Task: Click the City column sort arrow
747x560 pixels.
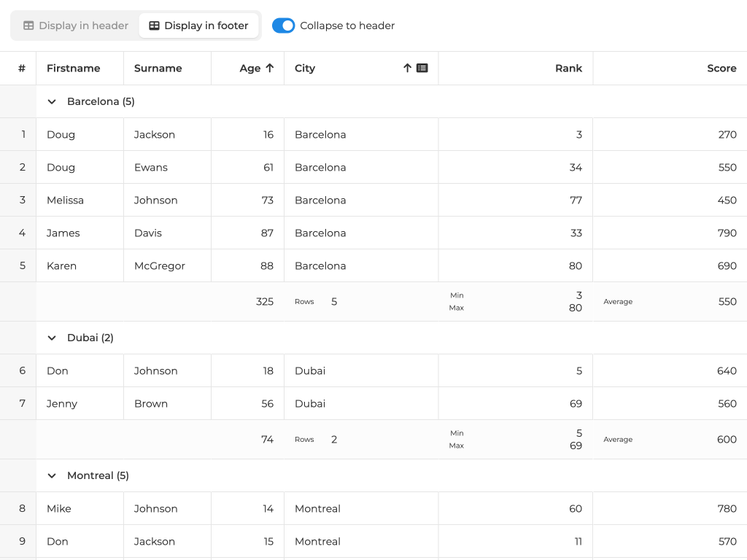Action: [407, 68]
